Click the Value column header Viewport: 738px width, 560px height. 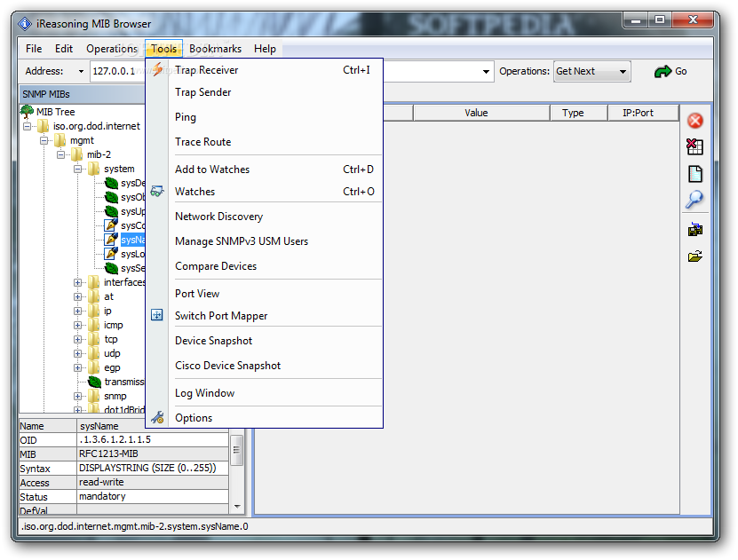pos(481,113)
